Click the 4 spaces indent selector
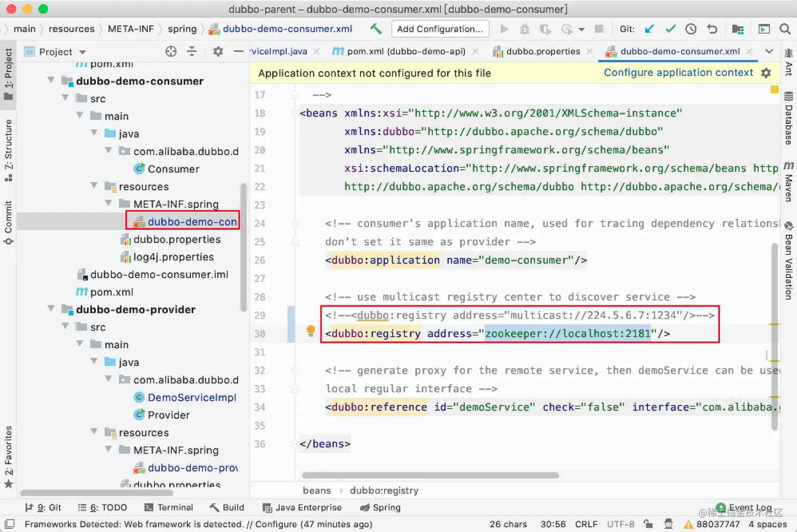This screenshot has width=797, height=532. pos(767,524)
